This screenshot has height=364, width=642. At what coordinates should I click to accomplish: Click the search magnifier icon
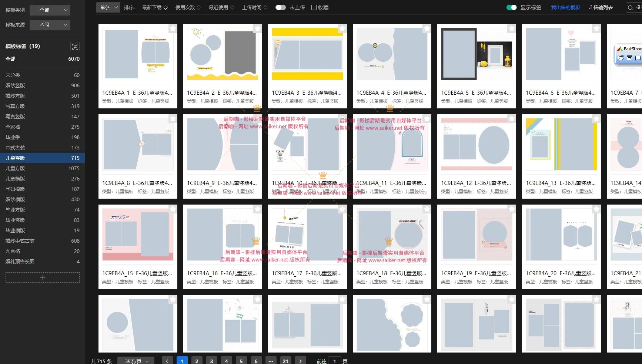click(630, 7)
